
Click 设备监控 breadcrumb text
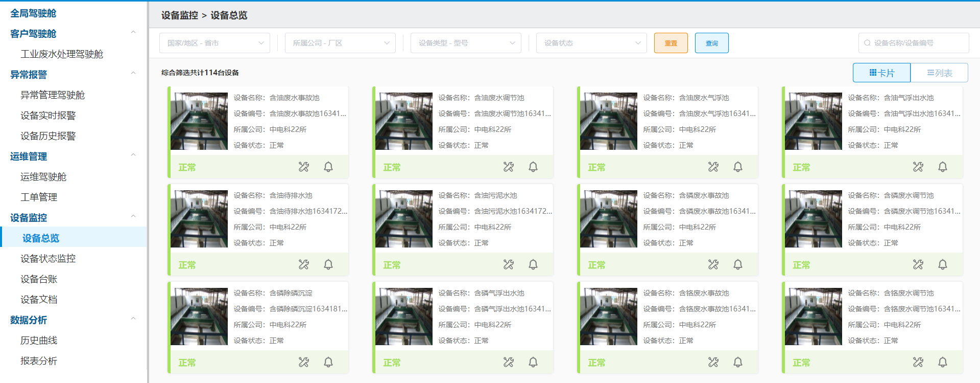tap(180, 15)
